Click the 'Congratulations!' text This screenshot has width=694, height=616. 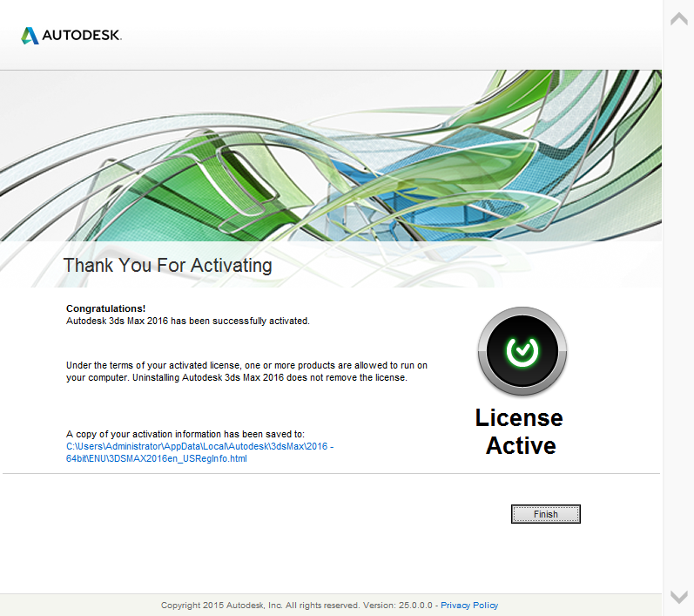click(x=105, y=308)
